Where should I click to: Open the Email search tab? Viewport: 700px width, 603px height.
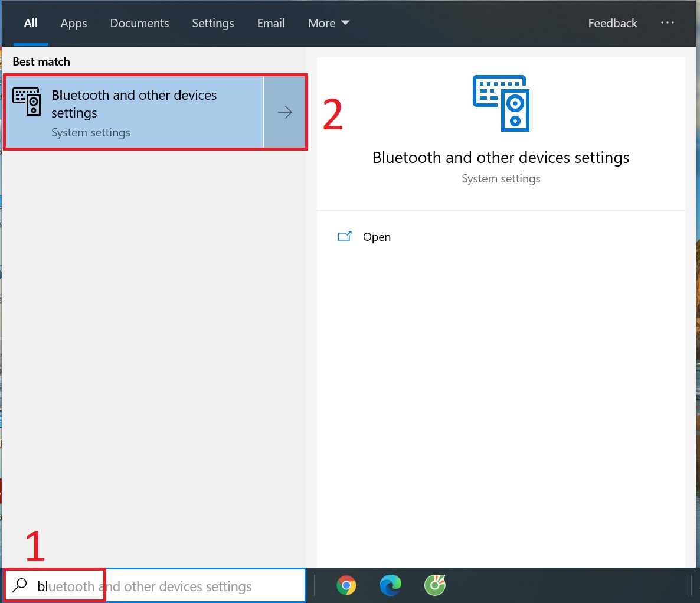click(270, 23)
